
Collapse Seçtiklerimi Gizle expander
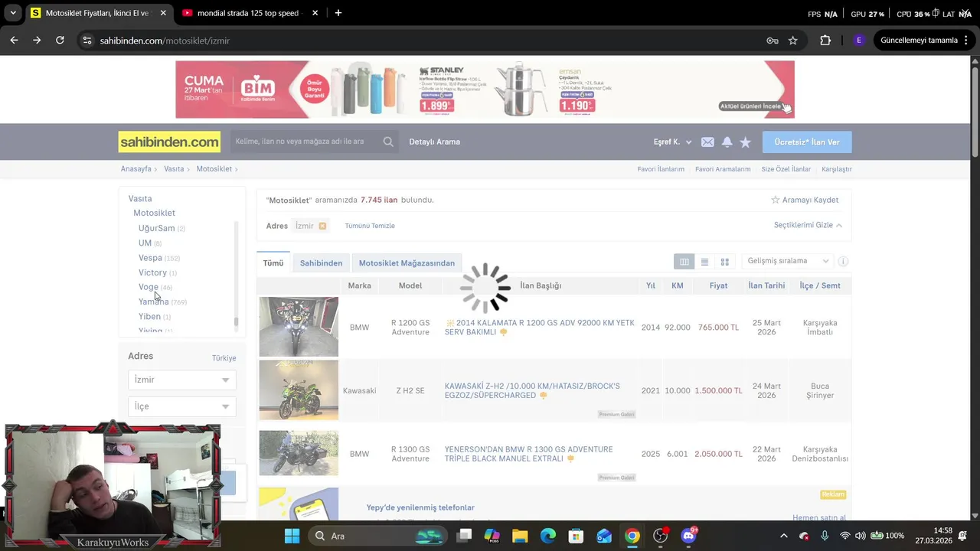tap(808, 225)
